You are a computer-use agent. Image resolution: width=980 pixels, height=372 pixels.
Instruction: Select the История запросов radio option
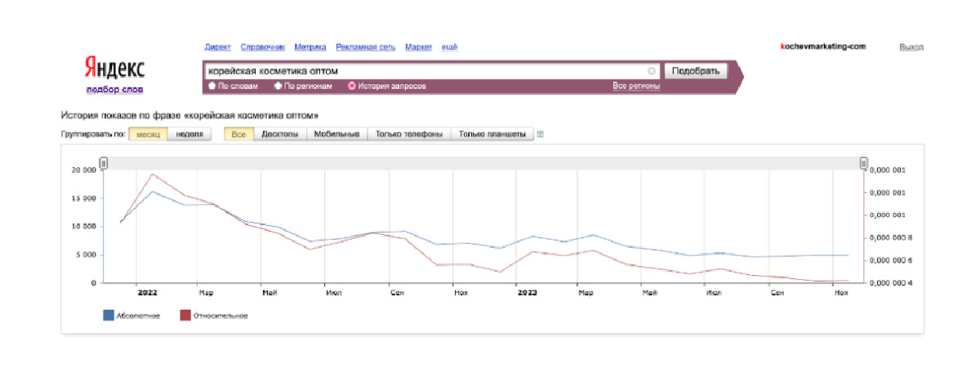click(352, 86)
